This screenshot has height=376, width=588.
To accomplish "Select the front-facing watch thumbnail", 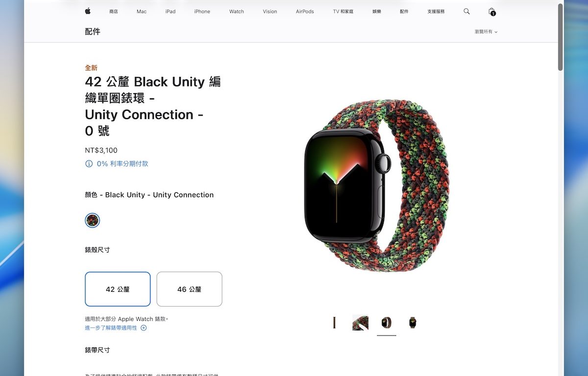I will click(x=413, y=323).
